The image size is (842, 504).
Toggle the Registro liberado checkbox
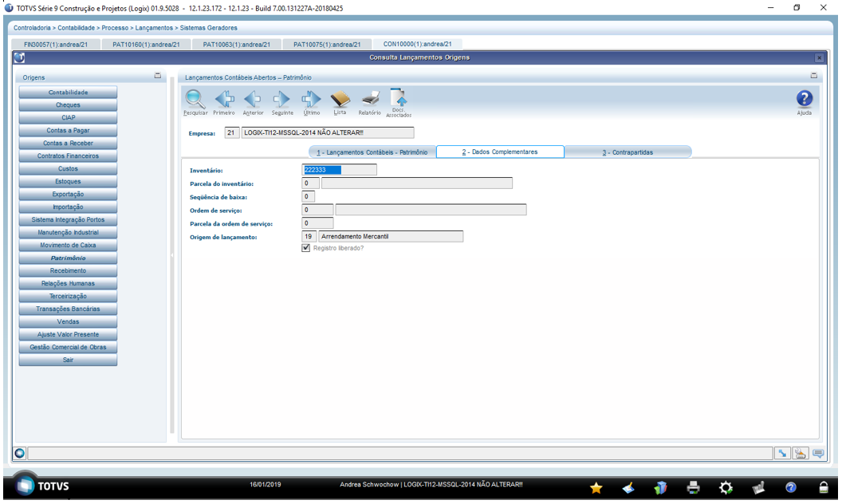coord(306,248)
